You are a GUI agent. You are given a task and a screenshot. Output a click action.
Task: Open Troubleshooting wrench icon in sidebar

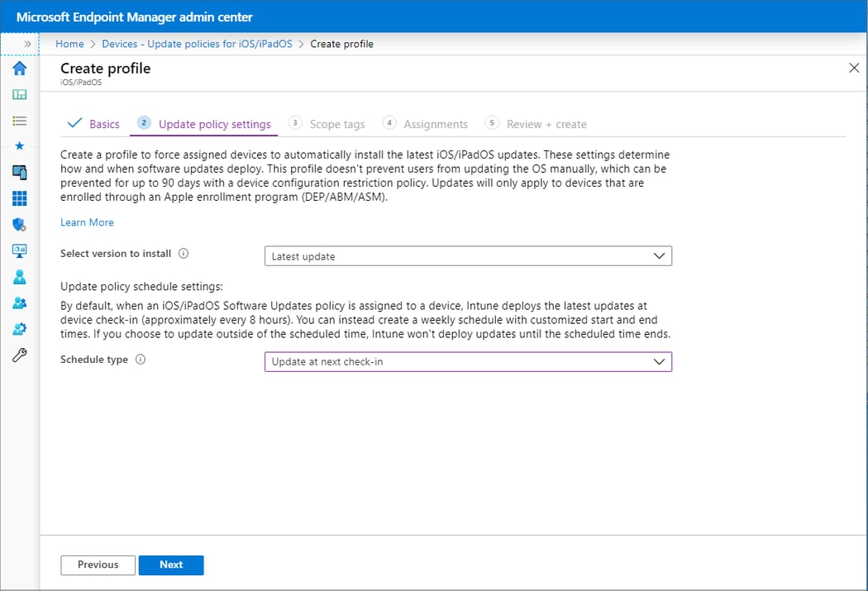(18, 354)
